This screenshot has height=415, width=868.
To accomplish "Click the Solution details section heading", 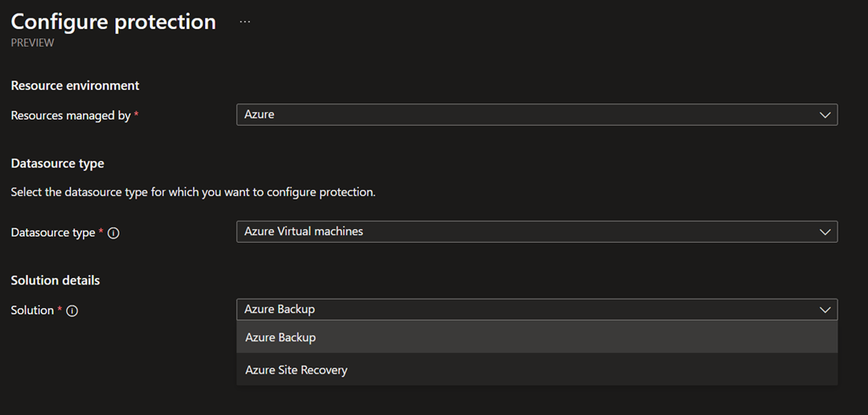I will 55,280.
